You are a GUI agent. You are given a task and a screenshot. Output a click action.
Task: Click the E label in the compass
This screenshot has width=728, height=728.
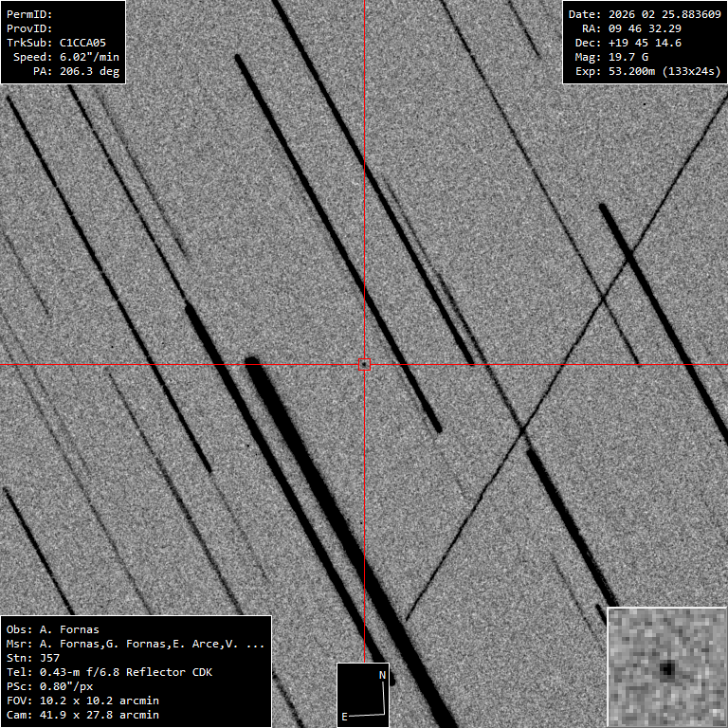[x=345, y=717]
